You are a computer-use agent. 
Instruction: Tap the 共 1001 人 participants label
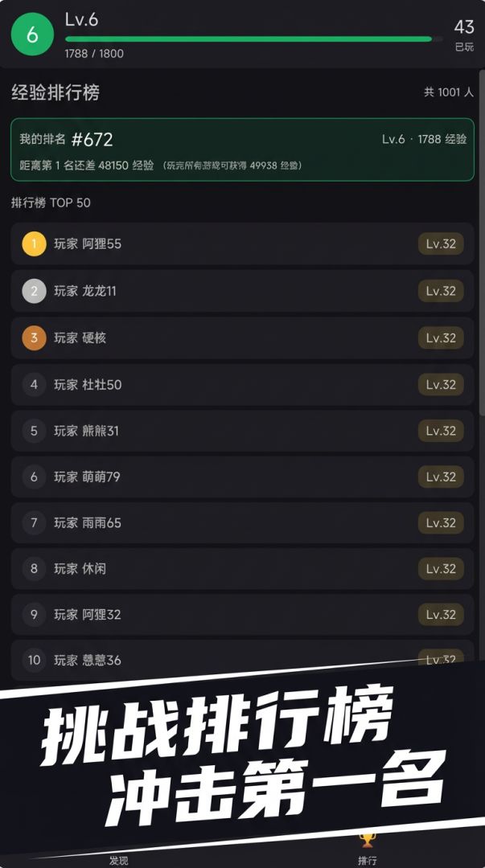coord(448,92)
